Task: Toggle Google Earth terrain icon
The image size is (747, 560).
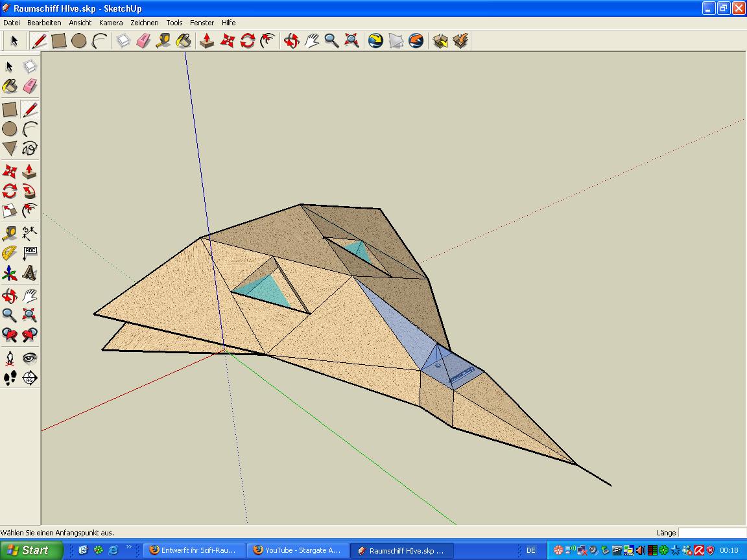Action: coord(396,41)
